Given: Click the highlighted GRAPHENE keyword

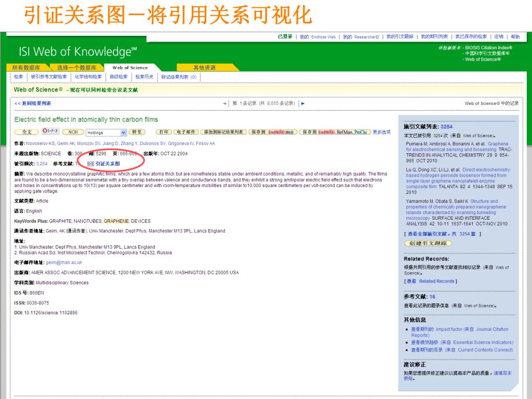Looking at the screenshot, I should 116,221.
